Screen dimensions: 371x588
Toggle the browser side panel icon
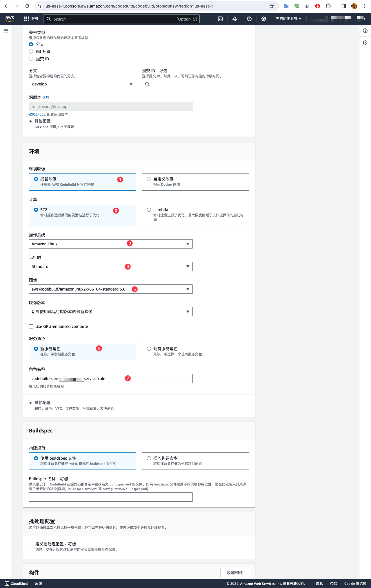click(x=343, y=6)
